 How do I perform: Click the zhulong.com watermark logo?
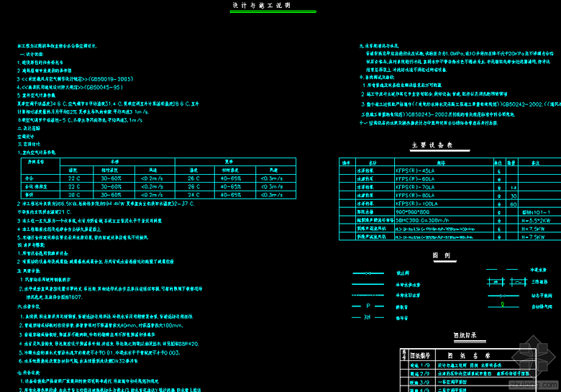[529, 386]
